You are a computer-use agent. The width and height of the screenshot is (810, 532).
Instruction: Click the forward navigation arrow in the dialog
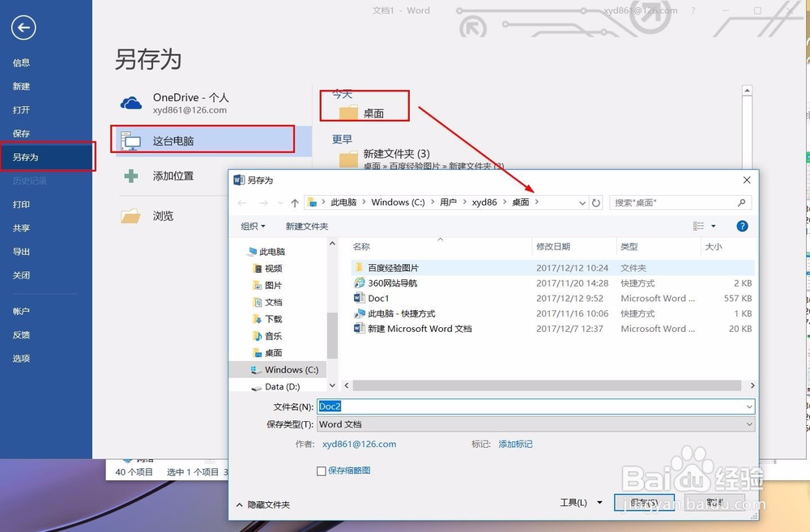coord(263,203)
